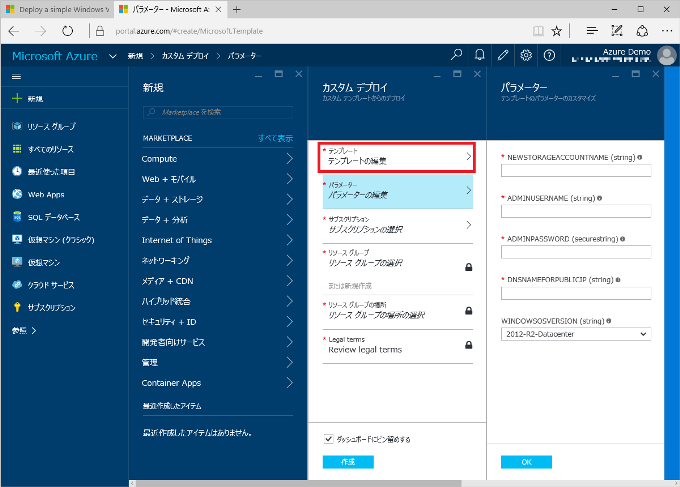Click the ADMINUSERNAME input field
Screen dimensions: 680x487
[576, 211]
